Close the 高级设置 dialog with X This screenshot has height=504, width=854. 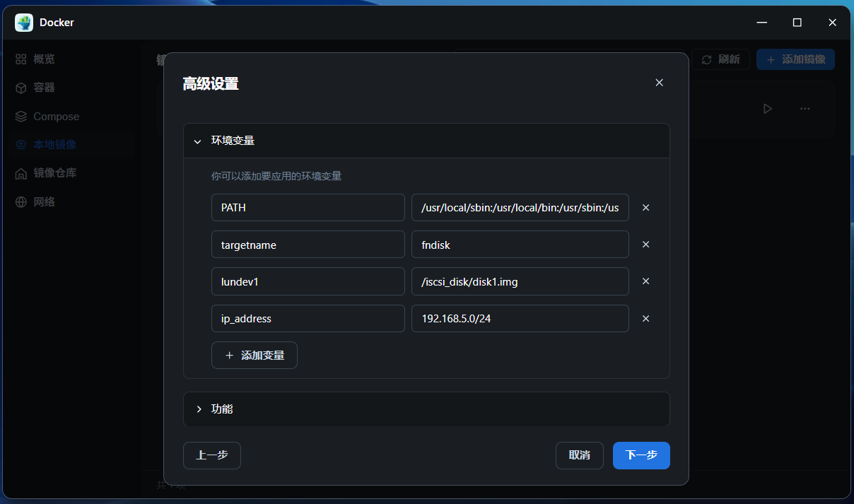[x=659, y=83]
